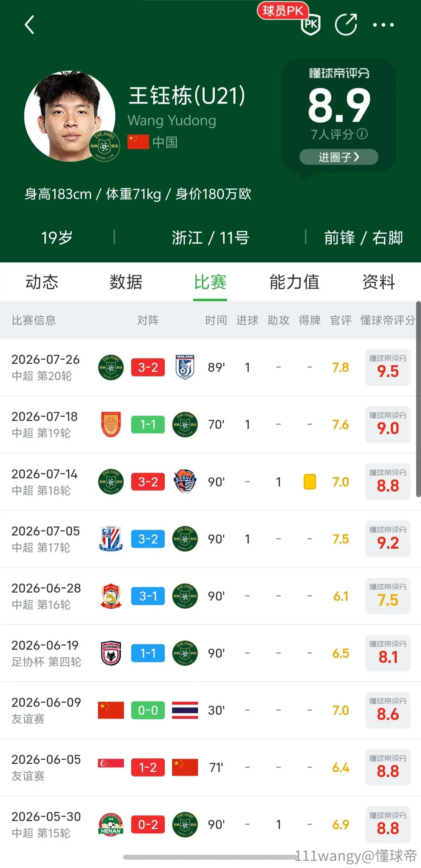
Task: Click the vertical scrollbar on the match list
Action: (x=418, y=399)
